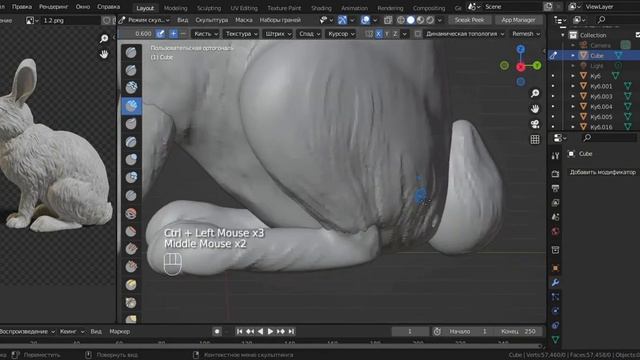Toggle Z axis symmetry
Viewport: 640px width, 360px height.
coord(395,34)
